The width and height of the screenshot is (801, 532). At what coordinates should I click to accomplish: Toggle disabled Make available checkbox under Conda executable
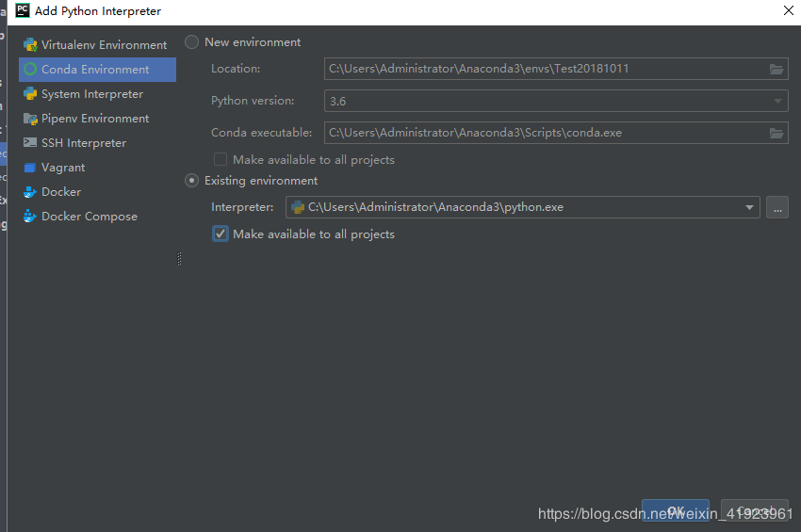pos(221,159)
